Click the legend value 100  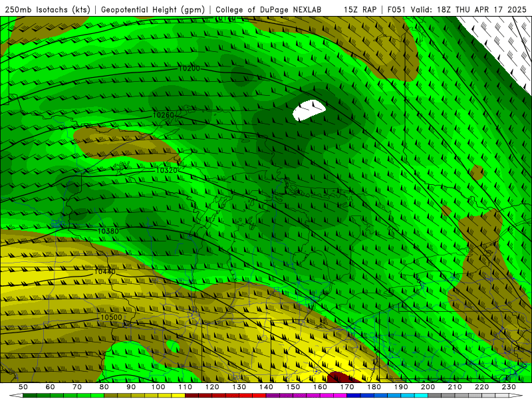pyautogui.click(x=158, y=387)
